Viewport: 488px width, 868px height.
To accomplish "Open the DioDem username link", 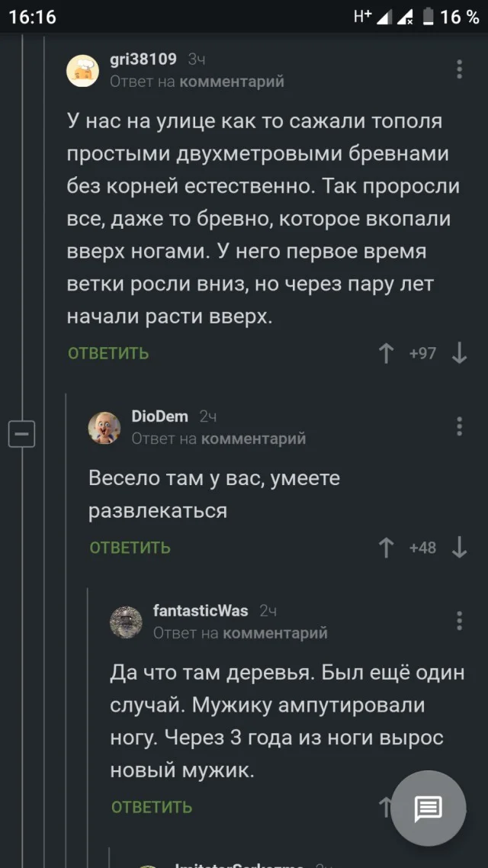I will point(160,416).
